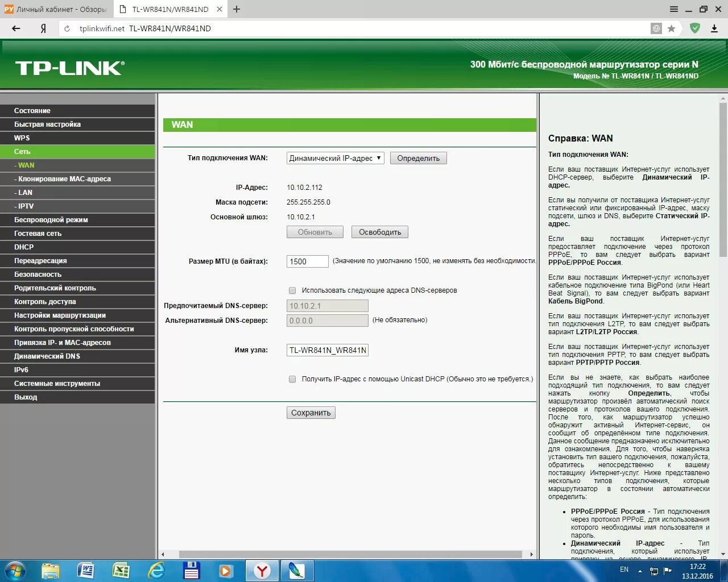Bookmark this page with the star icon

(672, 28)
